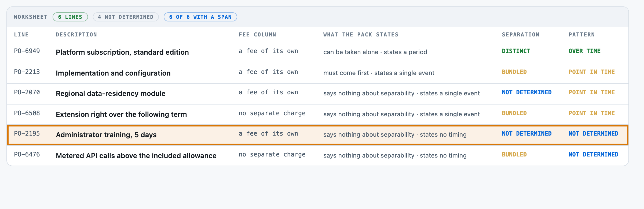Click BUNDLED status on PO-2213 row
The image size is (644, 209).
point(514,72)
